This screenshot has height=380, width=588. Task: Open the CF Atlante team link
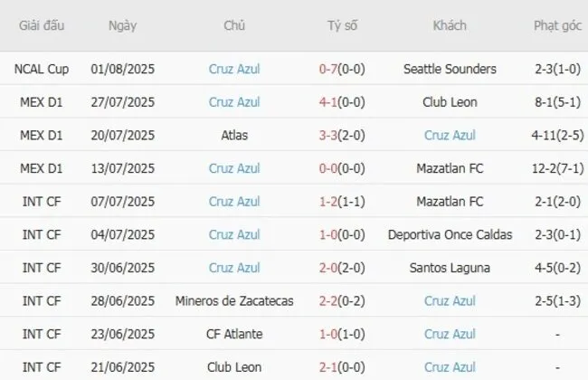click(234, 335)
